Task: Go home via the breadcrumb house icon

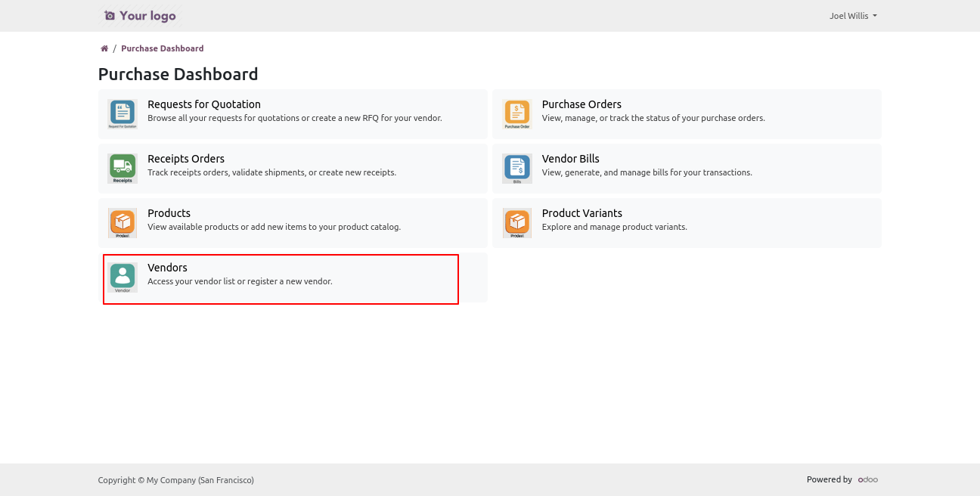Action: 104,48
